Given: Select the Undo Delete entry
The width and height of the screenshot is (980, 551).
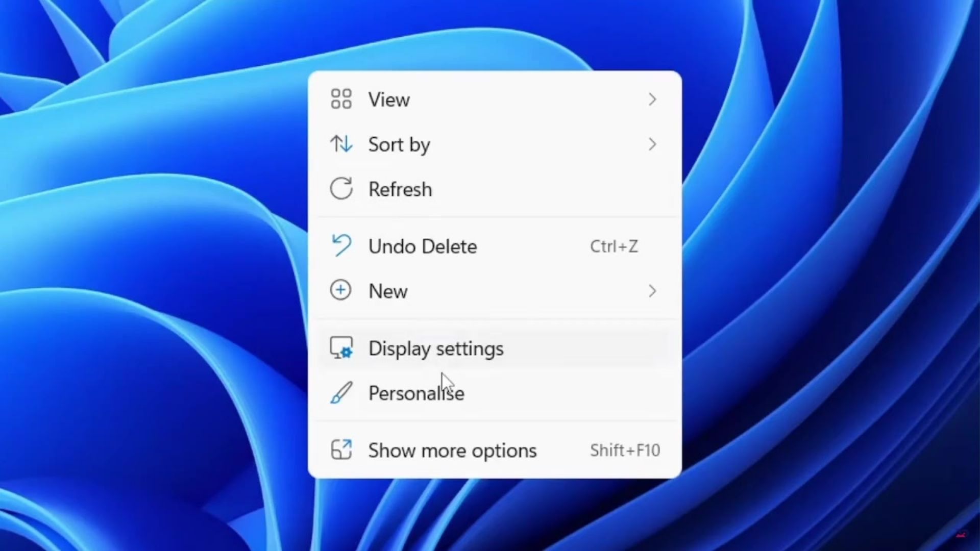Looking at the screenshot, I should pyautogui.click(x=495, y=246).
